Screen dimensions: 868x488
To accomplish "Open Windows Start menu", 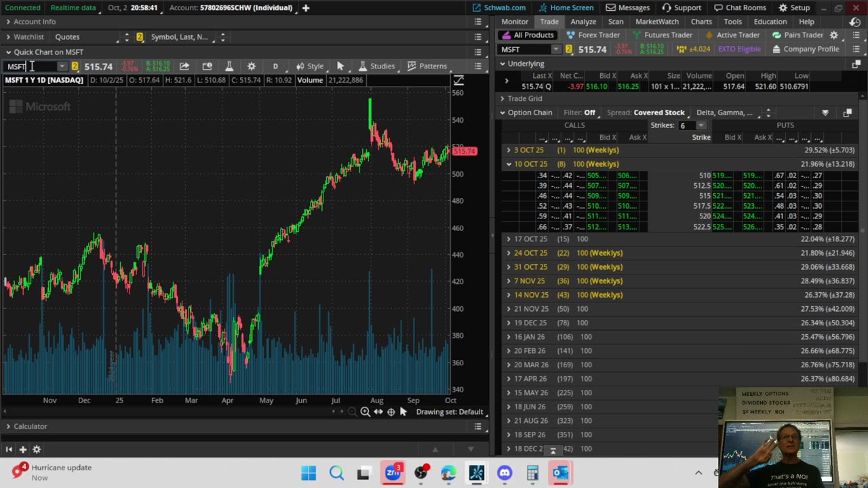I will (x=309, y=472).
